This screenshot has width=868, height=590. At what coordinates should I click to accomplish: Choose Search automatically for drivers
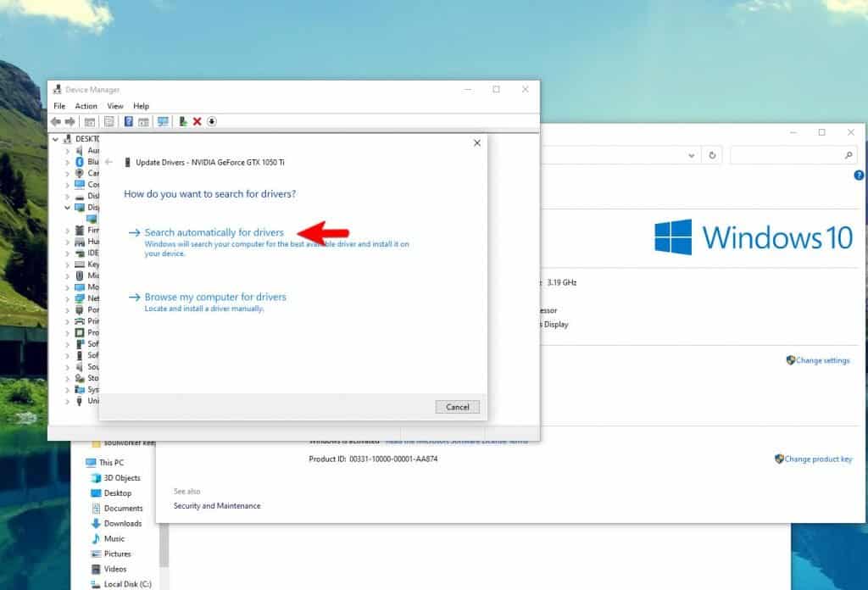(x=214, y=232)
